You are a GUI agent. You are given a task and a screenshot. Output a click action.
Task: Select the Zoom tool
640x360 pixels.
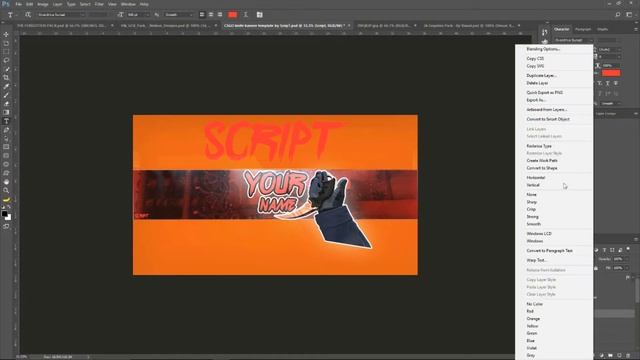(6, 190)
